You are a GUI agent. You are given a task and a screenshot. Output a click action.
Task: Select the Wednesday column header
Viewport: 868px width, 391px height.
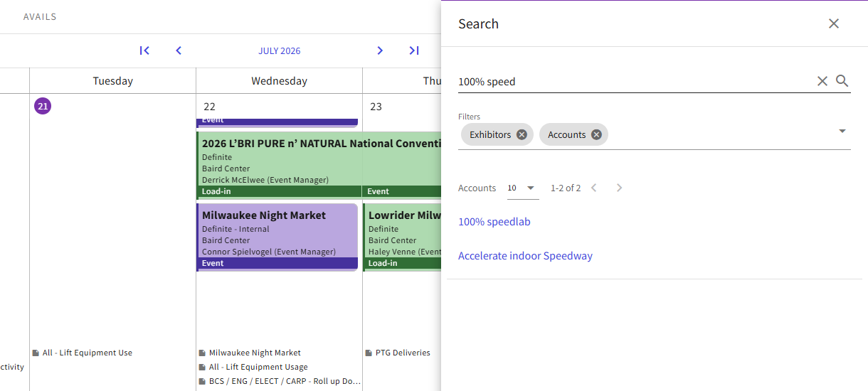[x=280, y=81]
